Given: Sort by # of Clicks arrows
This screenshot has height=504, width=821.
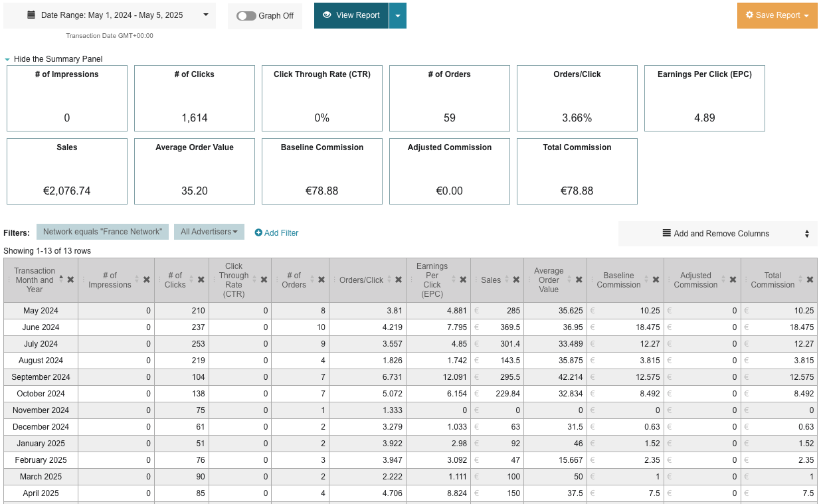Looking at the screenshot, I should click(192, 280).
